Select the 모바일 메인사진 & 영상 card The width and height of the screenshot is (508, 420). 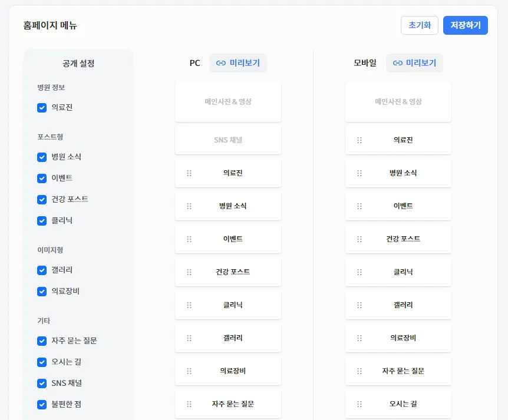point(398,102)
